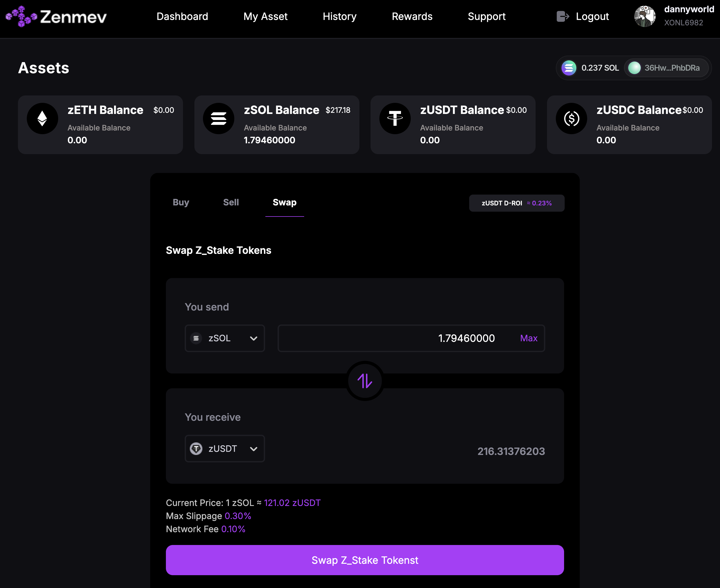Viewport: 720px width, 588px height.
Task: Click the zUSDT D-ROI badge
Action: click(x=517, y=203)
